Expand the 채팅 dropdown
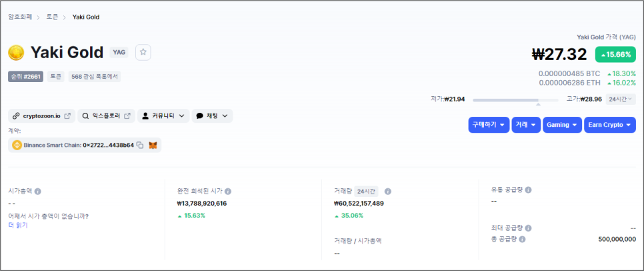Viewport: 644px width, 271px height. tap(212, 115)
